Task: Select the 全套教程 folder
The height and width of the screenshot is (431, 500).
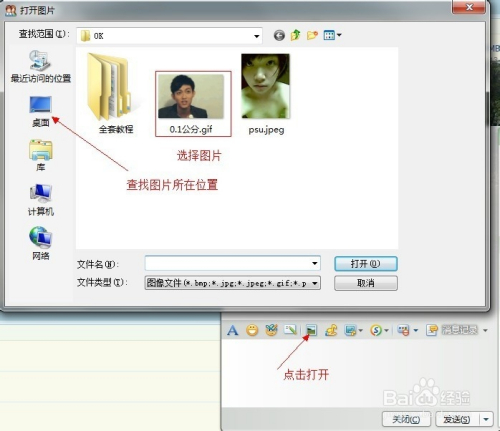Action: click(115, 93)
